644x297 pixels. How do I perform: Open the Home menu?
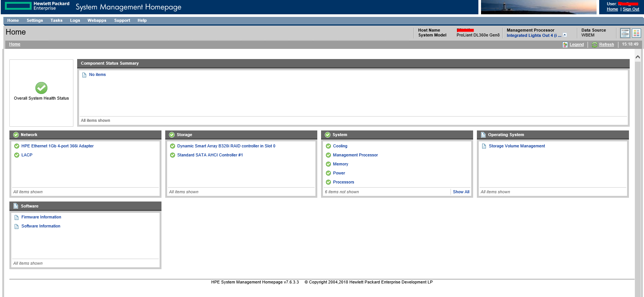[x=13, y=21]
